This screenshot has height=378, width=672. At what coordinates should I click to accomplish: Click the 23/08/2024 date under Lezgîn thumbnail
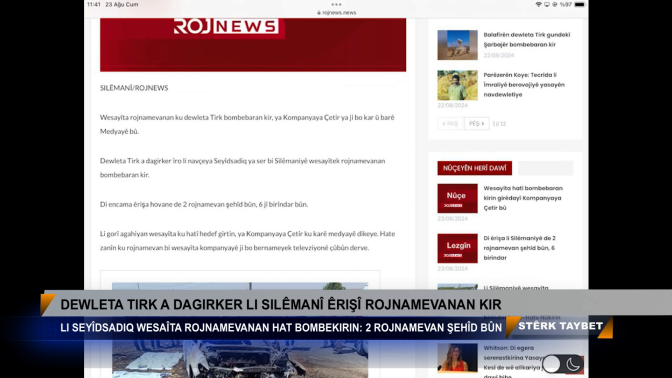click(453, 269)
